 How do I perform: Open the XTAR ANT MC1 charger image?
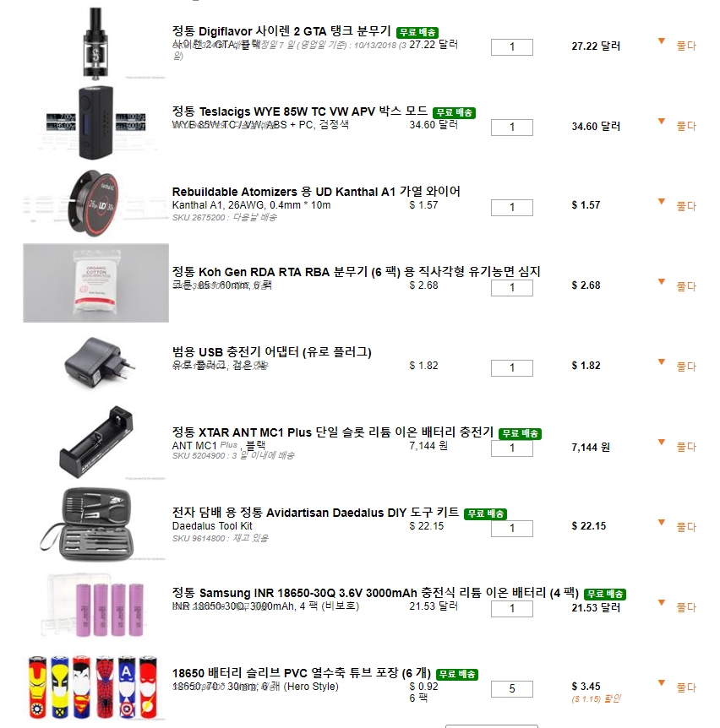95,443
